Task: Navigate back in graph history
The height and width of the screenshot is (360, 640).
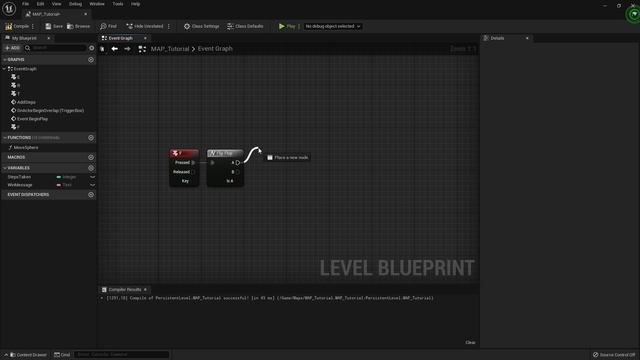Action: click(114, 49)
